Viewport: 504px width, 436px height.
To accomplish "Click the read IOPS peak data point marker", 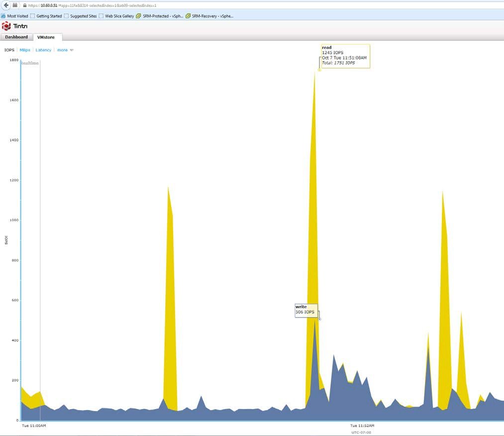I will [x=319, y=70].
